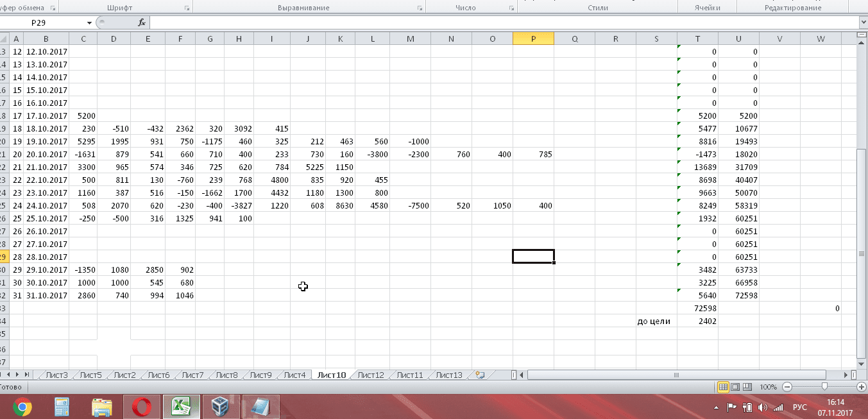This screenshot has height=419, width=868.
Task: Open VirtualBox from the taskbar
Action: tap(221, 407)
